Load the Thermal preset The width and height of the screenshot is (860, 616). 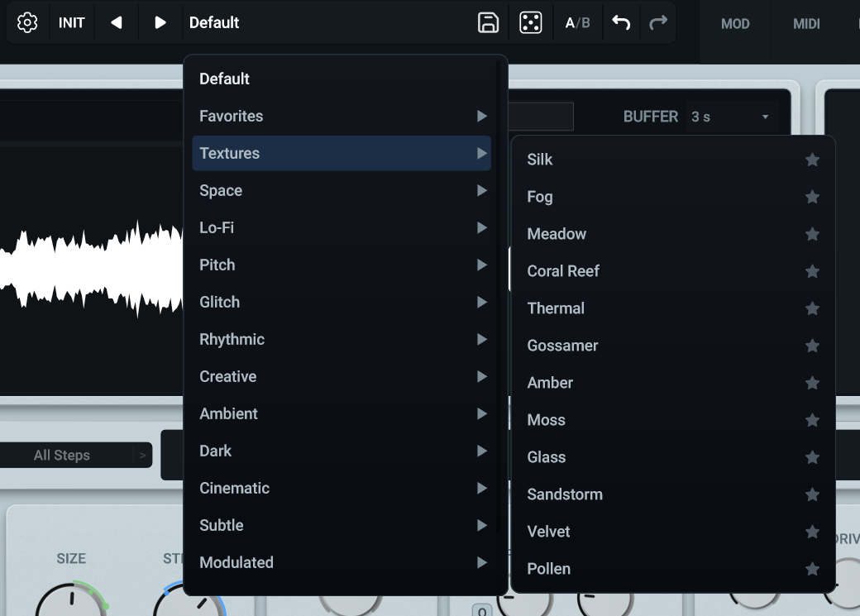673,308
